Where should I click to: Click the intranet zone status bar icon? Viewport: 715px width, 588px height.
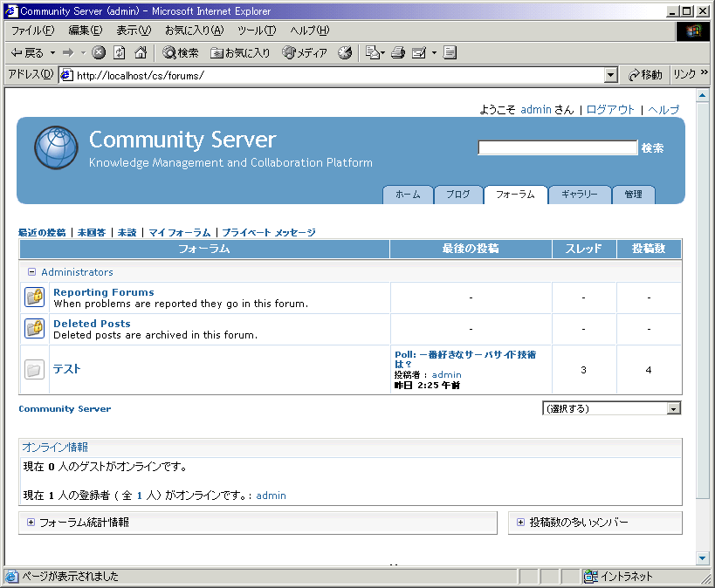point(591,577)
